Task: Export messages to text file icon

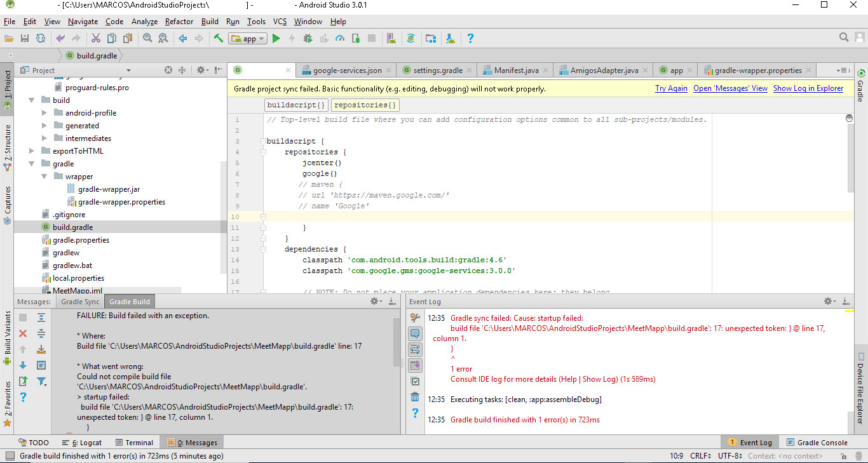Action: click(23, 381)
